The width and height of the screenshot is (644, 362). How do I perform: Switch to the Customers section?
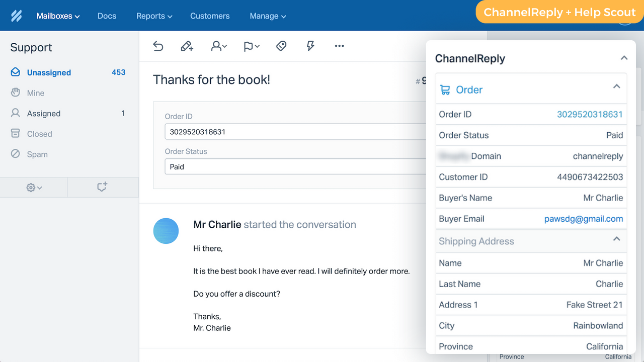(x=210, y=16)
